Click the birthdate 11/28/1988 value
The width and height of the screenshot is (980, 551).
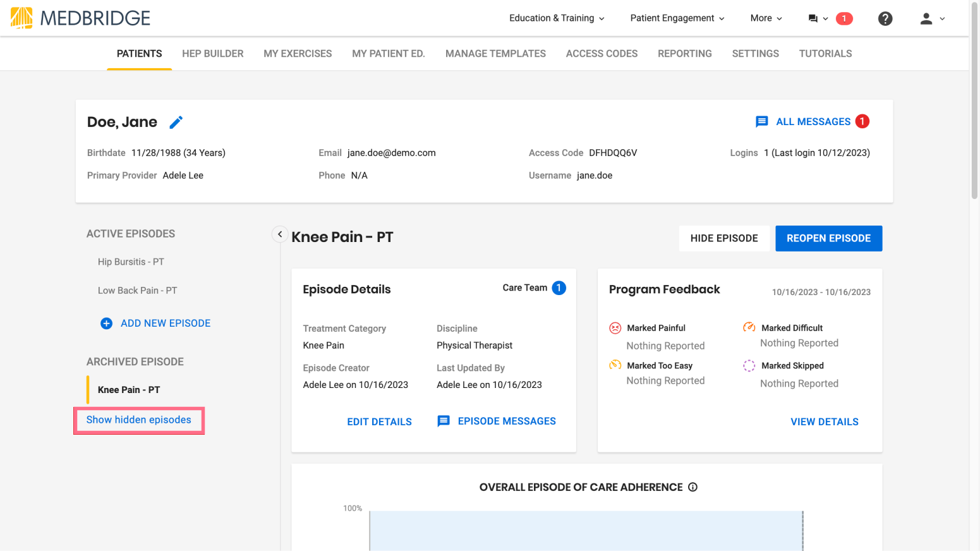pos(178,153)
